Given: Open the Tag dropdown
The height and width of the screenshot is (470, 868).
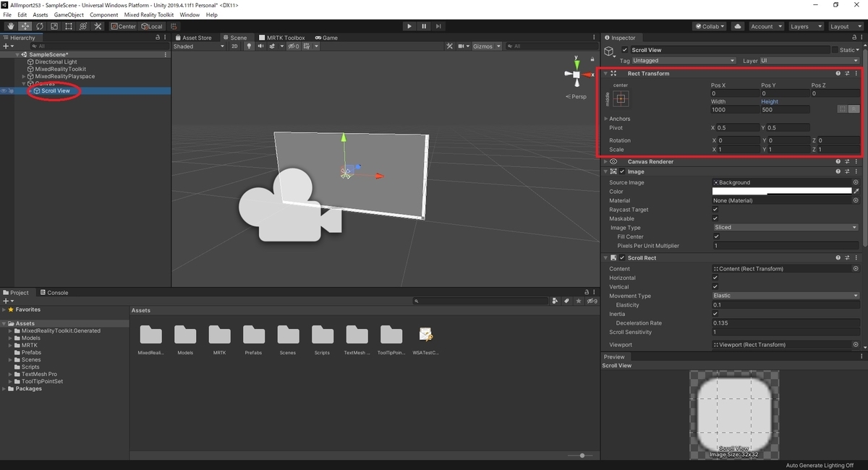Looking at the screenshot, I should pyautogui.click(x=684, y=61).
